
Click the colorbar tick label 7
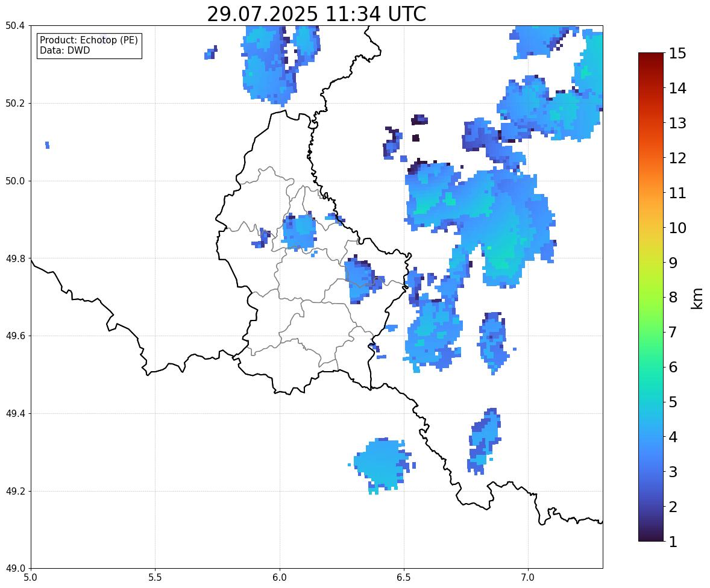(673, 332)
